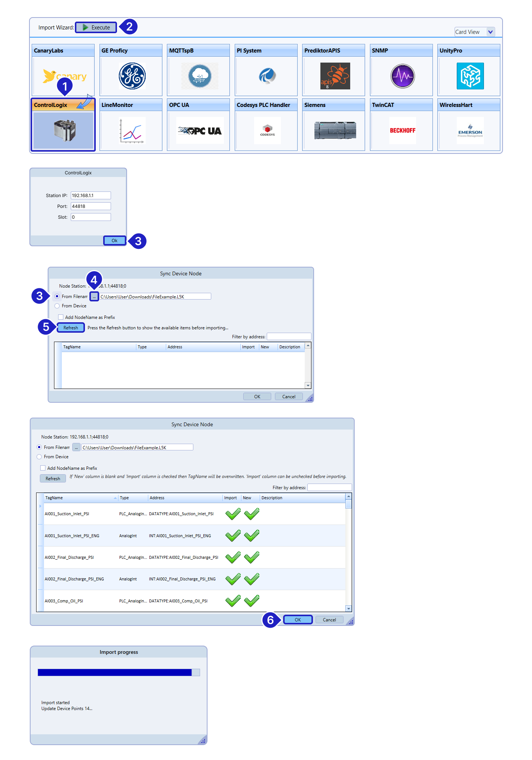Click the browse file ellipsis button

94,297
